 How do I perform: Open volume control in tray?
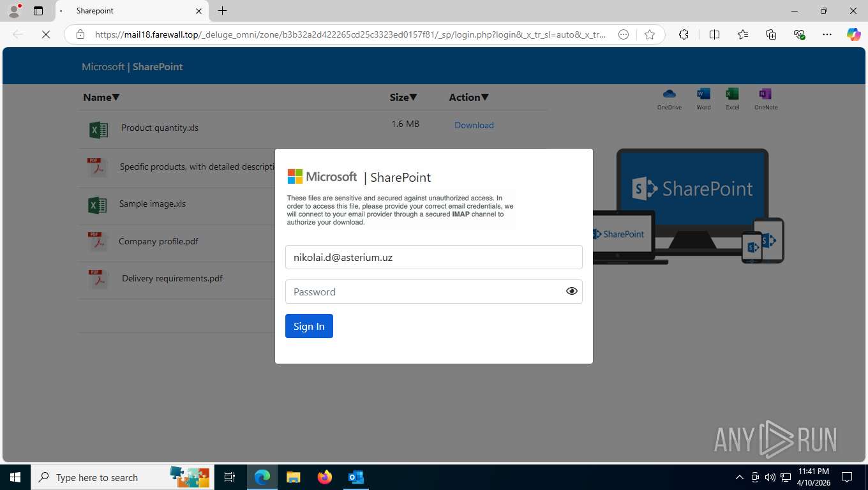770,477
